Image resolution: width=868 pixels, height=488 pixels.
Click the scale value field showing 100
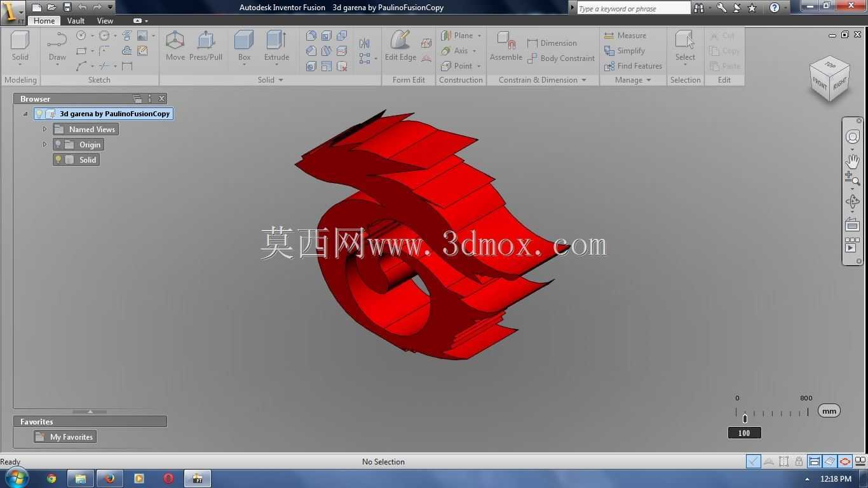pyautogui.click(x=744, y=433)
